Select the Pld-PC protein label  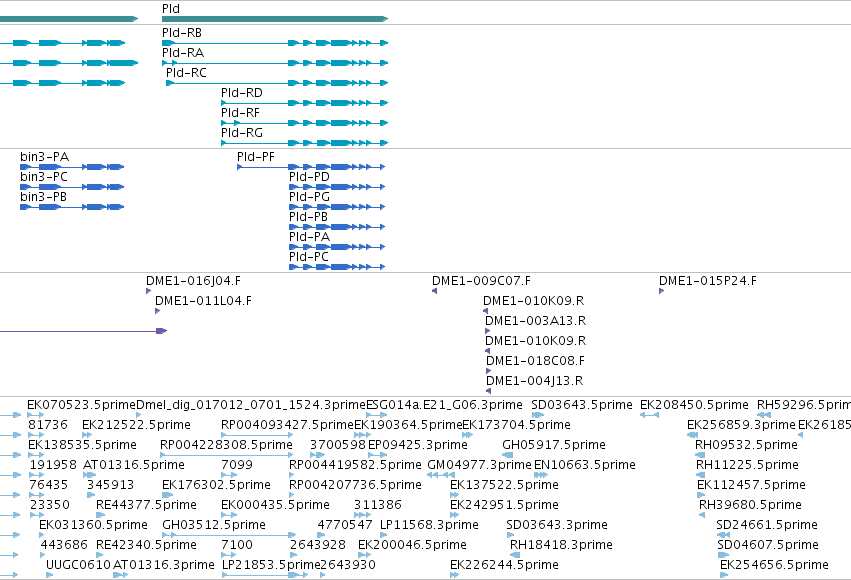click(308, 257)
